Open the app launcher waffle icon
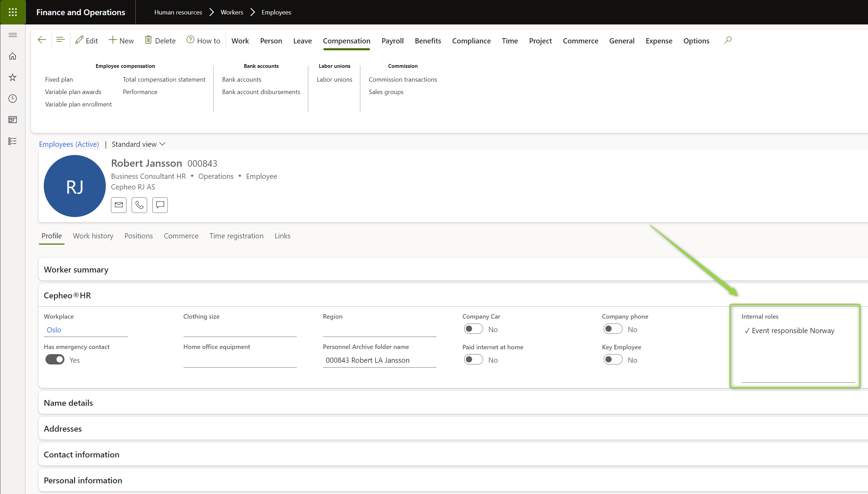Viewport: 868px width, 494px height. click(x=13, y=12)
